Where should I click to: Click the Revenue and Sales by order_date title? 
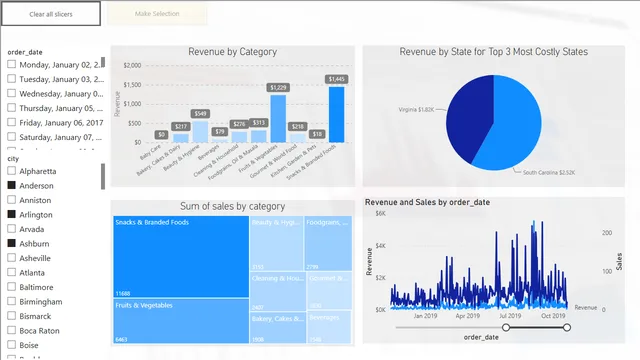point(427,202)
